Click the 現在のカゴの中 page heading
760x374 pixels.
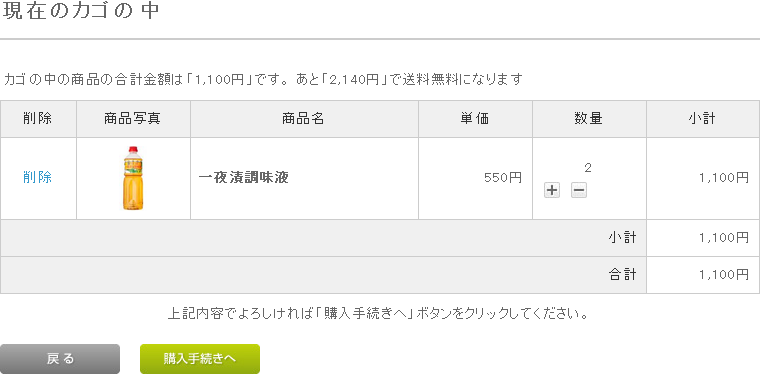point(81,11)
